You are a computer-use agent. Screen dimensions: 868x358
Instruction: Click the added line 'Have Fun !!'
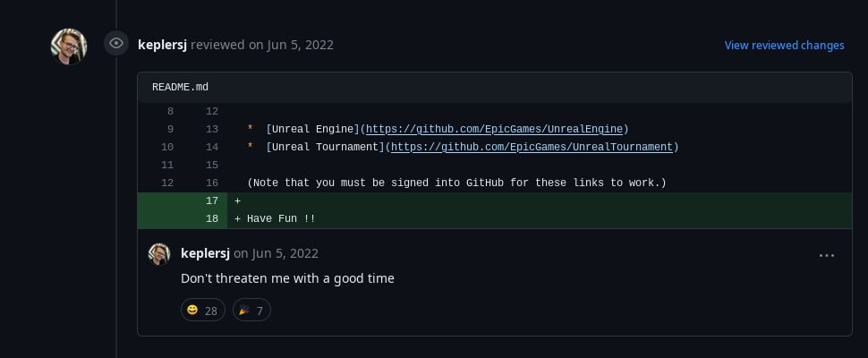pyautogui.click(x=281, y=218)
